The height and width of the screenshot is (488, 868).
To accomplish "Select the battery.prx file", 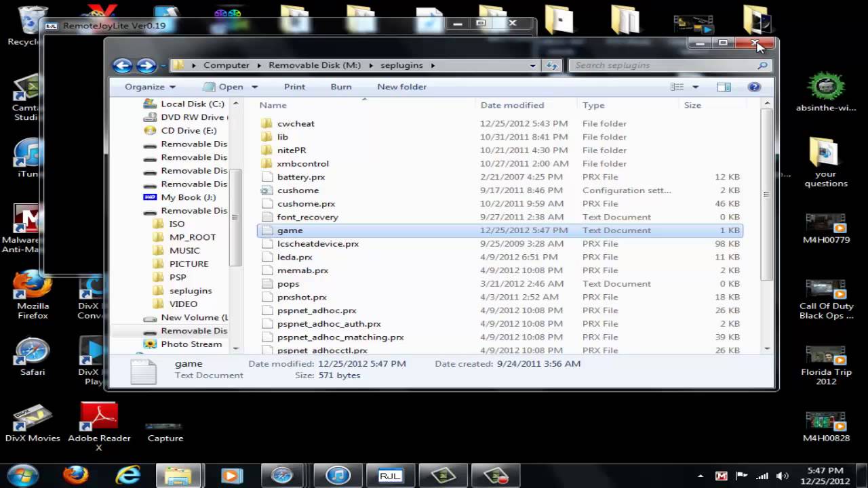I will tap(301, 177).
